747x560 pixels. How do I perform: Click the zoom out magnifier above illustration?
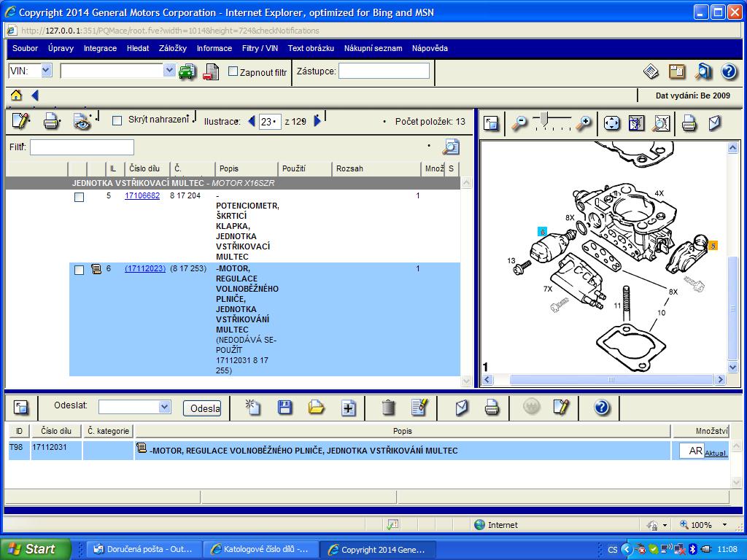(519, 123)
